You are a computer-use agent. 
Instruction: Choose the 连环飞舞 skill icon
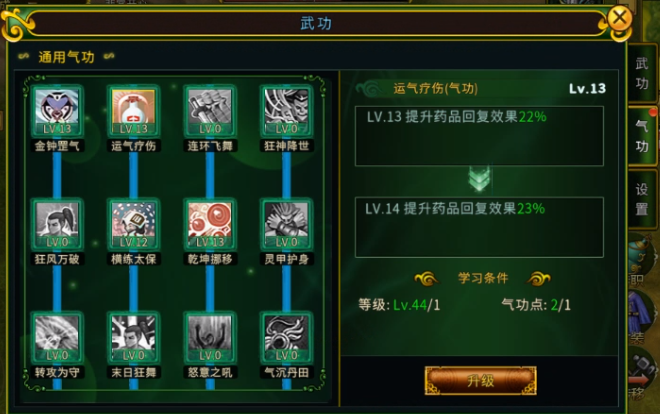point(210,112)
